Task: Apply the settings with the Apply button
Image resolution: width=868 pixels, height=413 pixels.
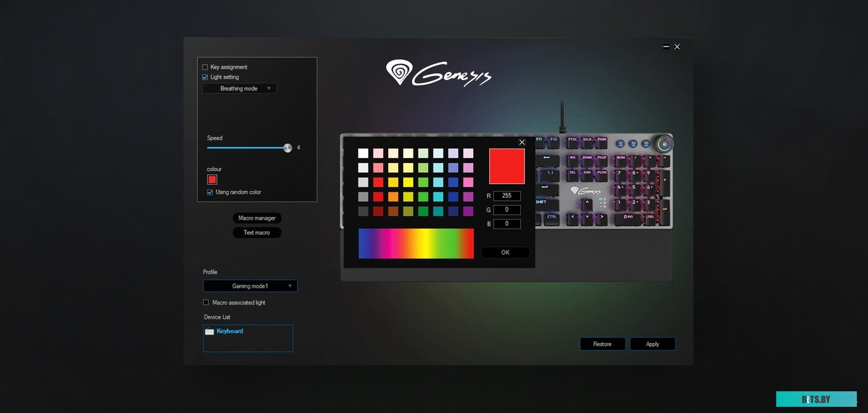Action: coord(653,344)
